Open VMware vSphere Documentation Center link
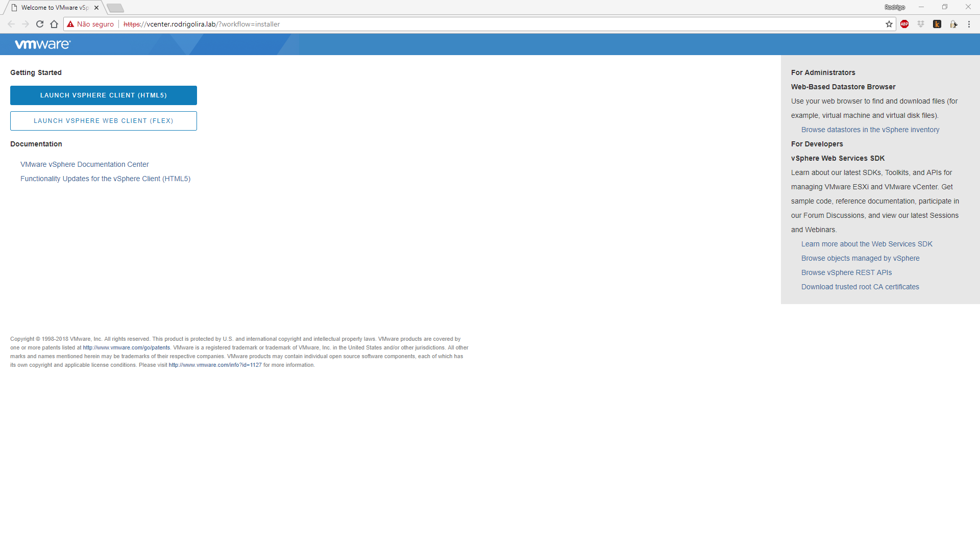 coord(85,164)
